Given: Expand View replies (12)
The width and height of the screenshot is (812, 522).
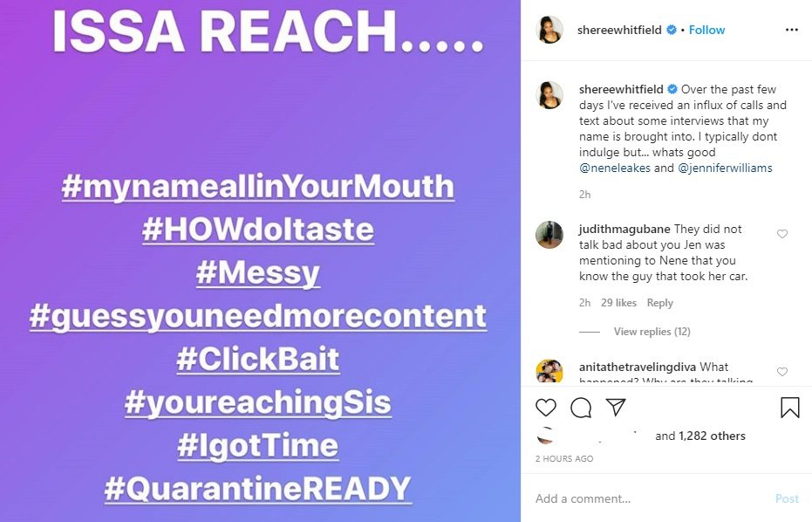Looking at the screenshot, I should click(652, 331).
